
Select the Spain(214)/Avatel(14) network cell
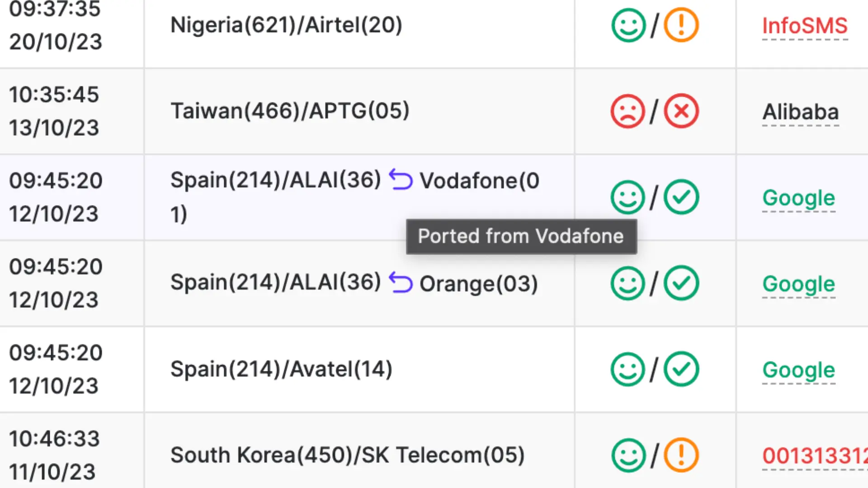pos(359,369)
